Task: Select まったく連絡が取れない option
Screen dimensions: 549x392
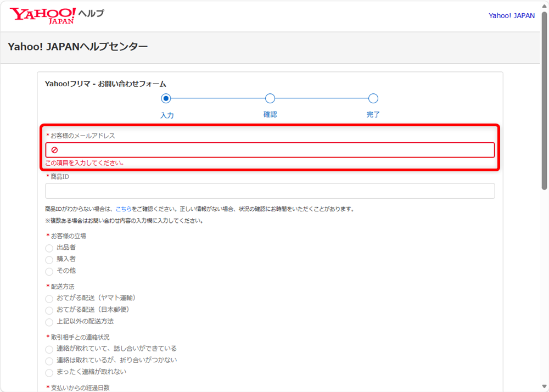Action: (x=49, y=372)
